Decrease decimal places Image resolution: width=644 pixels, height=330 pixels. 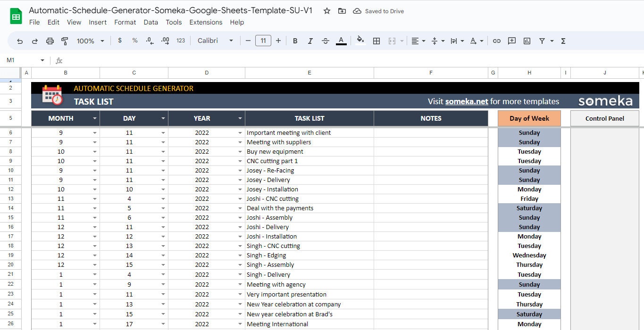pyautogui.click(x=150, y=41)
